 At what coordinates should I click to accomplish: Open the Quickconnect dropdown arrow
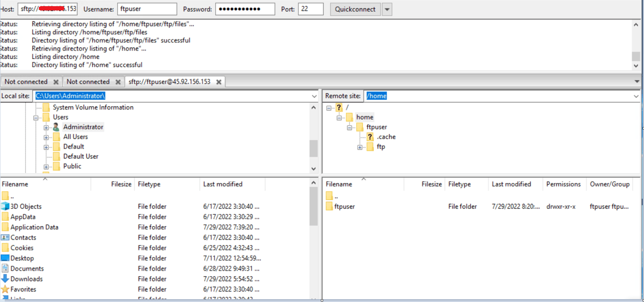pos(386,9)
